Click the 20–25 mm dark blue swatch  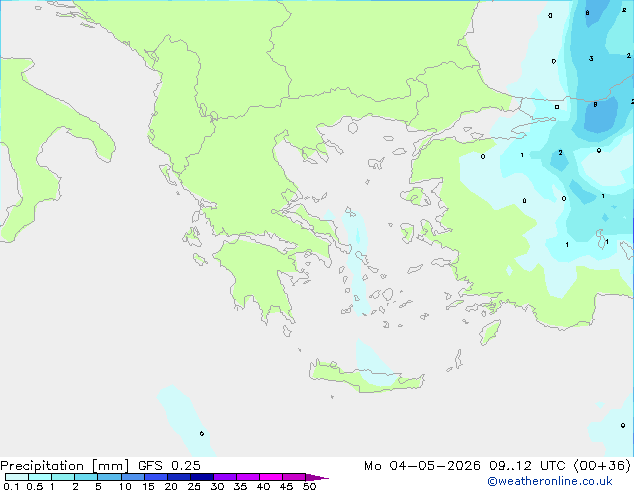pyautogui.click(x=179, y=477)
